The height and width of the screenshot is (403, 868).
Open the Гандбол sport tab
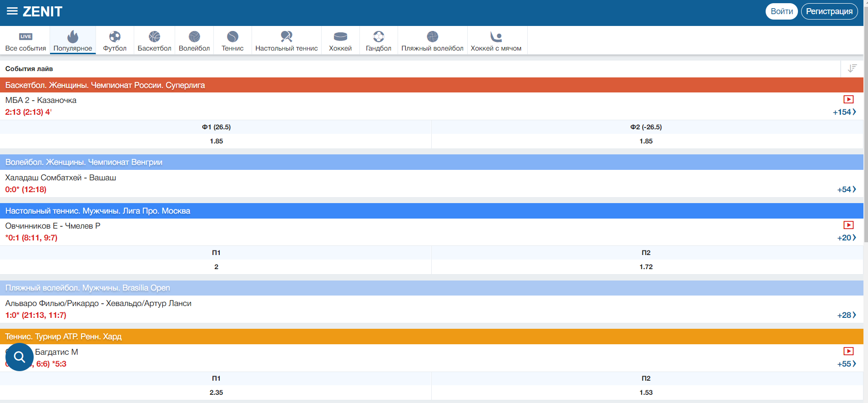click(x=378, y=41)
